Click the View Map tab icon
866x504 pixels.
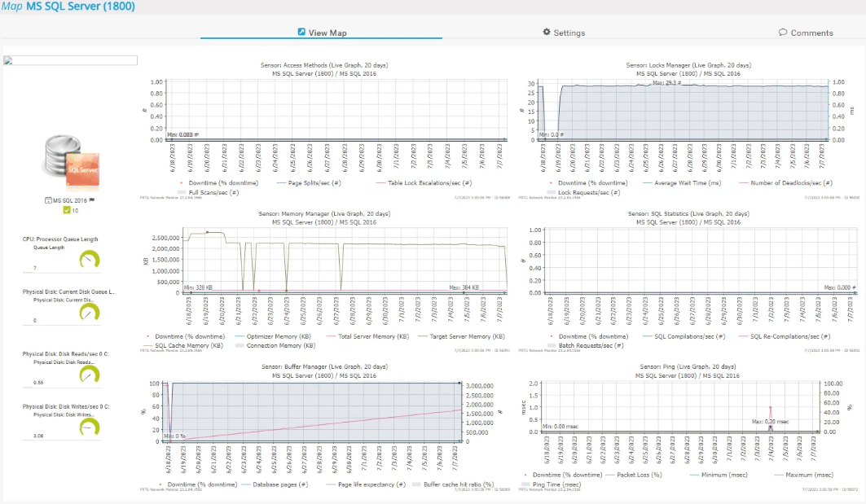(301, 32)
